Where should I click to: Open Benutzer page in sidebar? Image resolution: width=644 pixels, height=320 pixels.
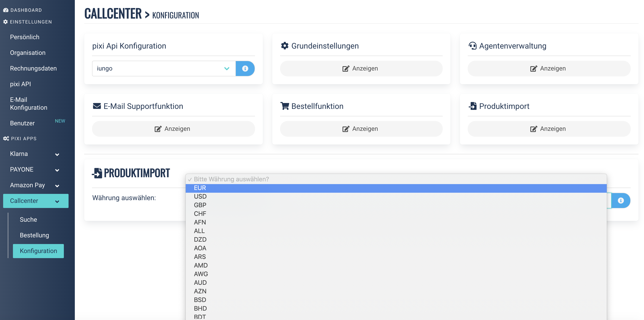[22, 123]
